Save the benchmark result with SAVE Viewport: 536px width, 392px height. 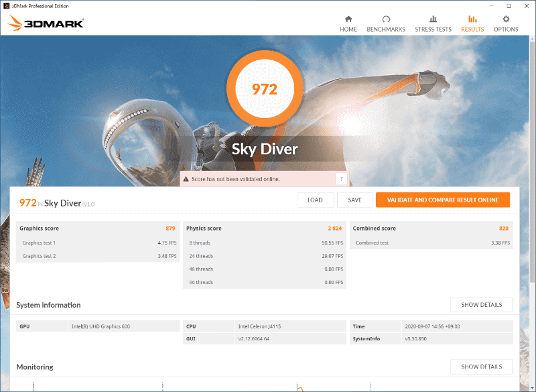tap(355, 200)
